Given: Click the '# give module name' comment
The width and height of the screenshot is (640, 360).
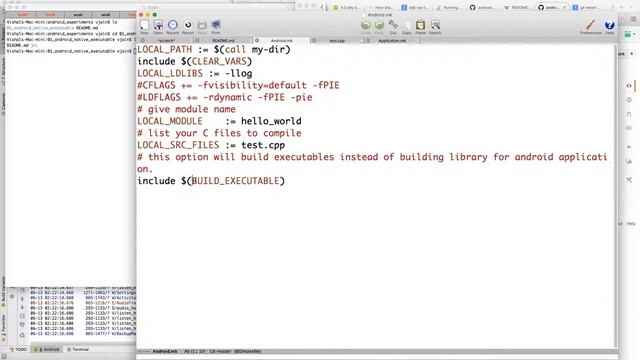Looking at the screenshot, I should point(186,109).
